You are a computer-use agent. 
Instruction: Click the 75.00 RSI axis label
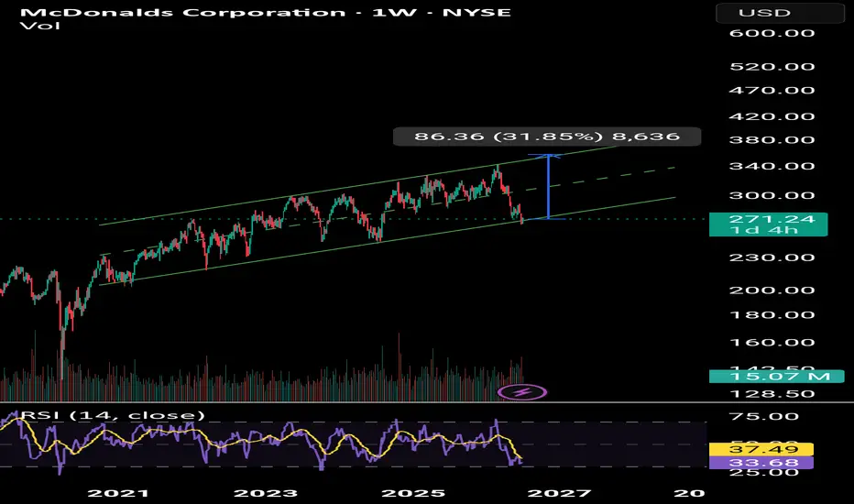(763, 417)
